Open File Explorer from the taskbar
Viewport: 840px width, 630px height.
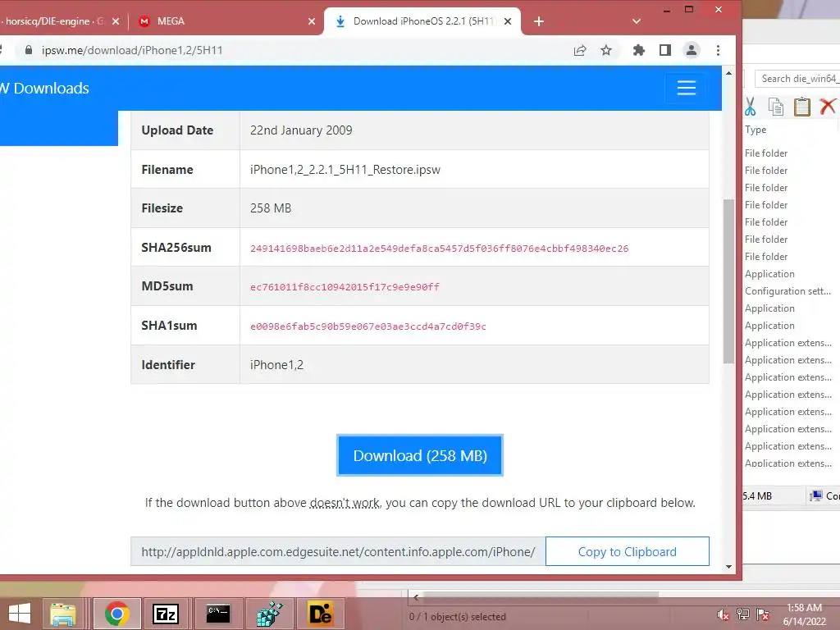coord(63,614)
